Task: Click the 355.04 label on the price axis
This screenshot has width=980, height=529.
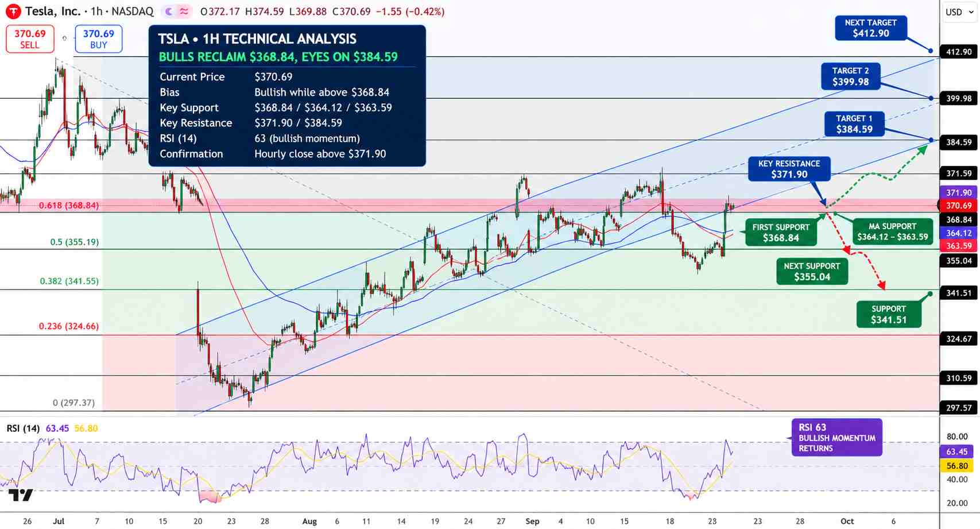Action: point(959,261)
